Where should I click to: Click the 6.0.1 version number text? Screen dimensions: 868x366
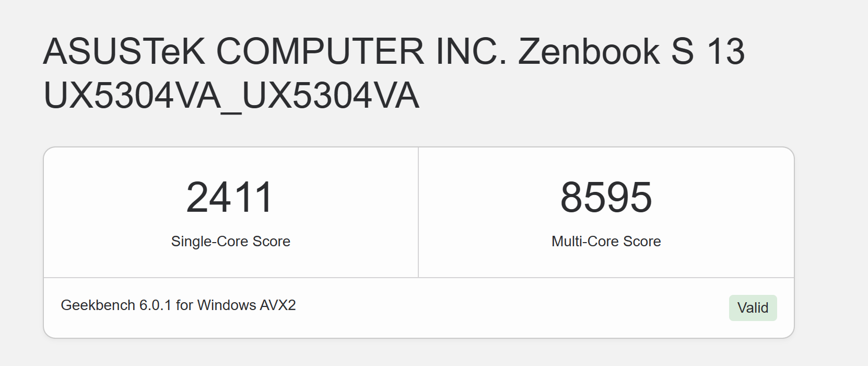pos(155,305)
